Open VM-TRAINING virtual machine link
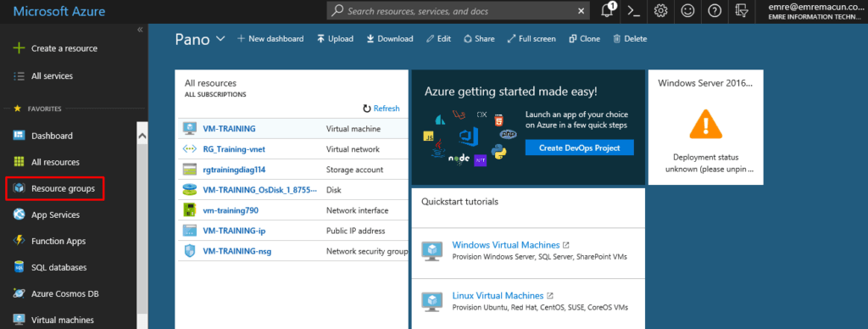The height and width of the screenshot is (329, 868). [229, 129]
